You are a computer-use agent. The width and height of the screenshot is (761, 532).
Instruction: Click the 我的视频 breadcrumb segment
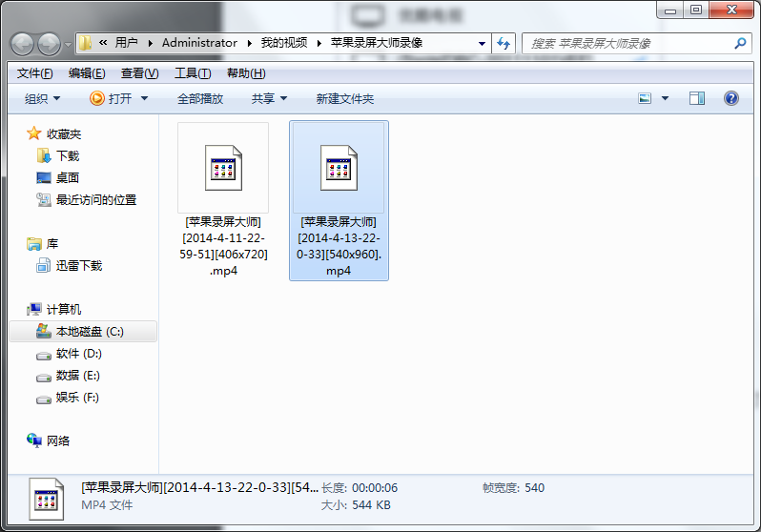point(284,43)
